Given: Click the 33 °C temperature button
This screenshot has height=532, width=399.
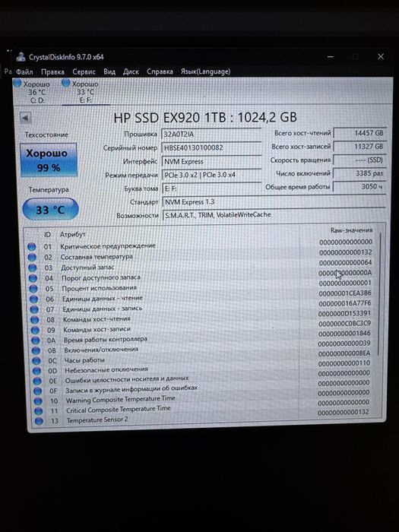Looking at the screenshot, I should point(51,209).
